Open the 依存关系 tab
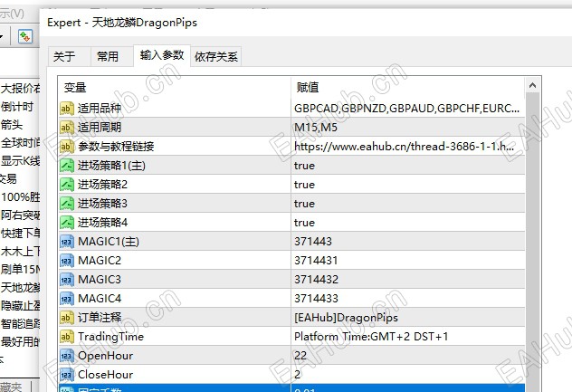The width and height of the screenshot is (572, 392). (216, 56)
